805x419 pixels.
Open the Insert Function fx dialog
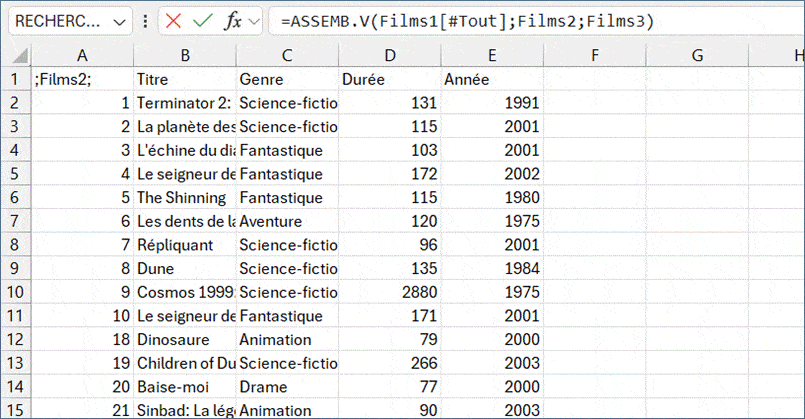point(233,21)
